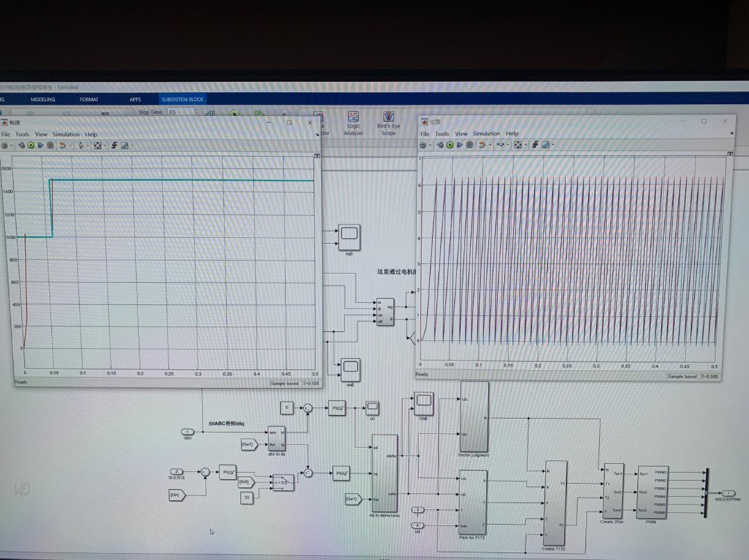Select the Iabc input port block

(187, 431)
